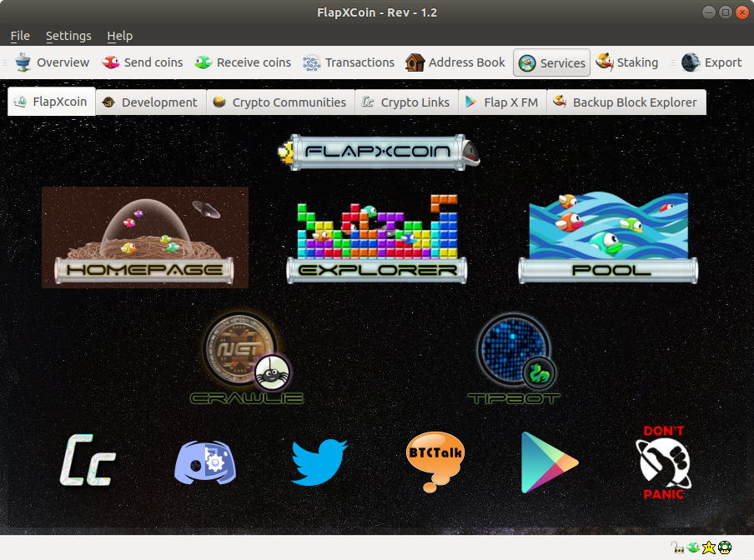Open the Explorer tetris-block link
The width and height of the screenshot is (754, 560).
[x=376, y=238]
